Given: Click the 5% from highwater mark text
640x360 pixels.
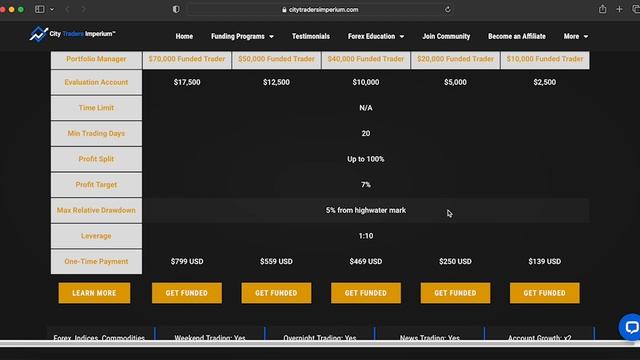Looking at the screenshot, I should point(366,211).
